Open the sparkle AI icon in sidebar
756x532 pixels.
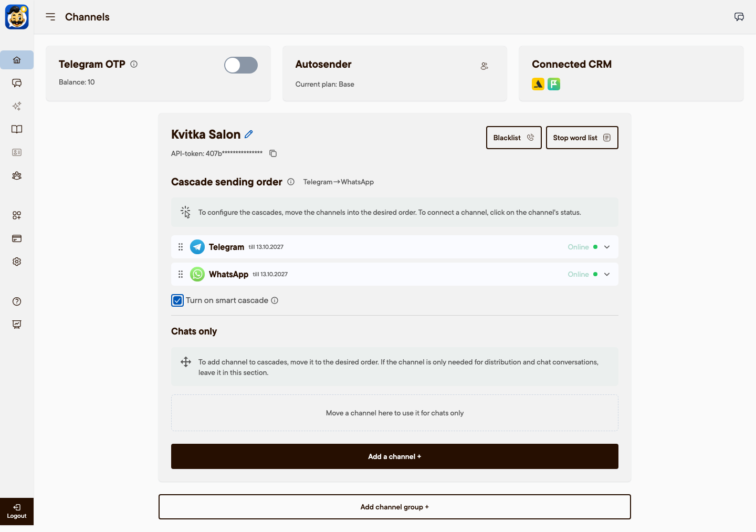click(17, 106)
